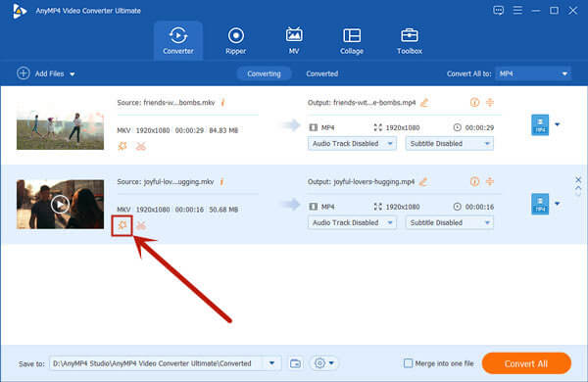Viewport: 588px width, 382px height.
Task: Click Source: joyful-lov...ugging.mkv text
Action: [166, 182]
